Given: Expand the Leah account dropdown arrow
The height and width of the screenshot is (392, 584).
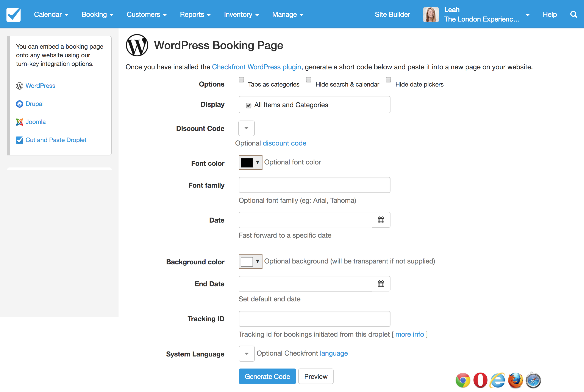Looking at the screenshot, I should [528, 15].
